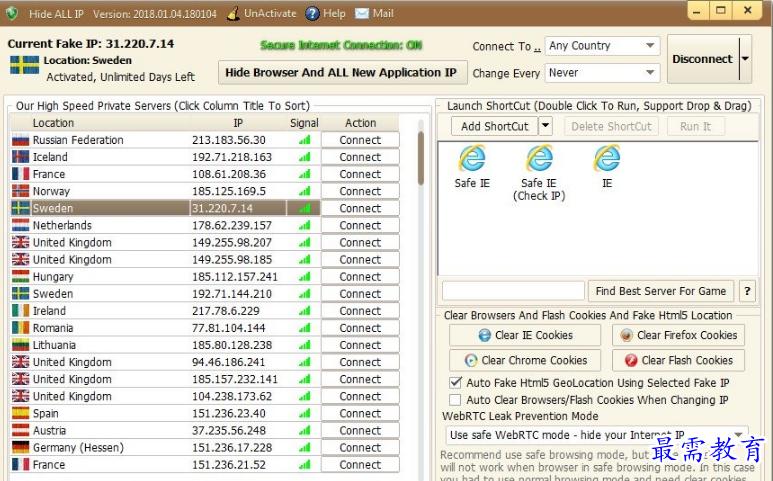Click the Connect To link label
This screenshot has width=773, height=481.
coord(506,46)
